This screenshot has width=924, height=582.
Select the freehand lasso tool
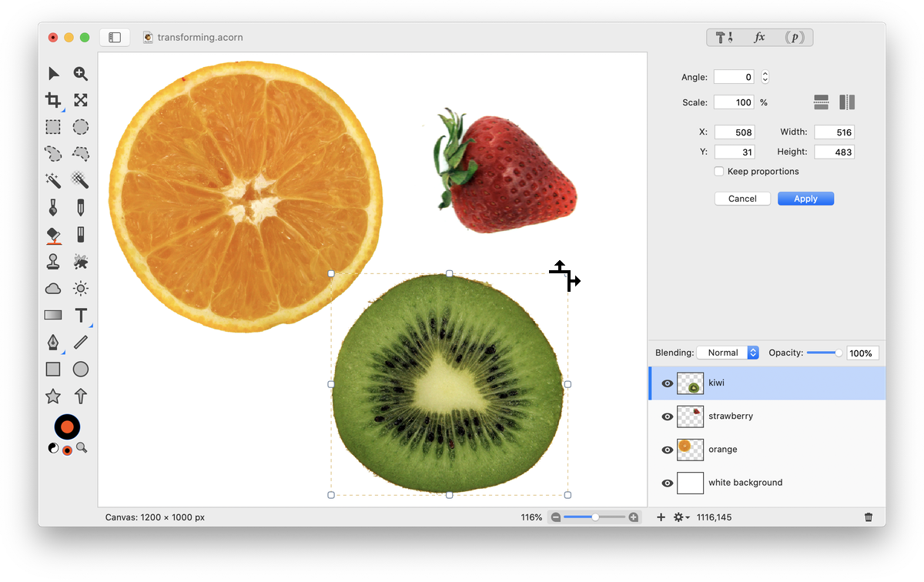(x=53, y=153)
